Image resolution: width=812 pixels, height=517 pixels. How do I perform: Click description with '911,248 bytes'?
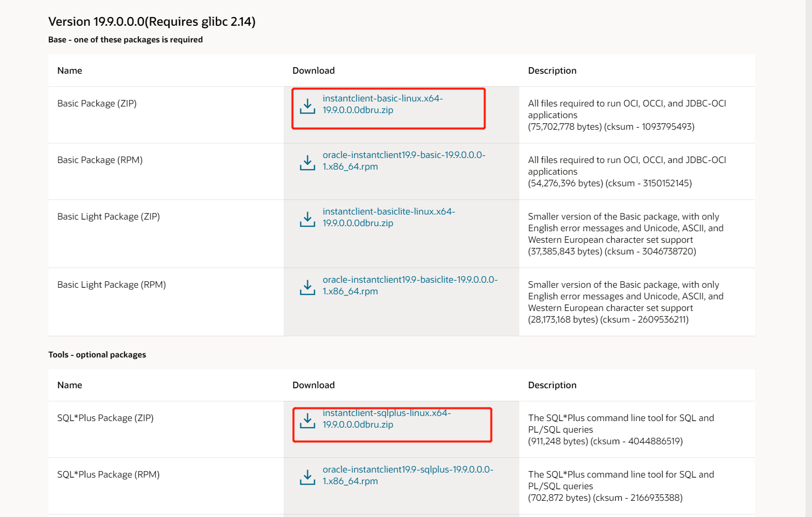[x=621, y=430]
